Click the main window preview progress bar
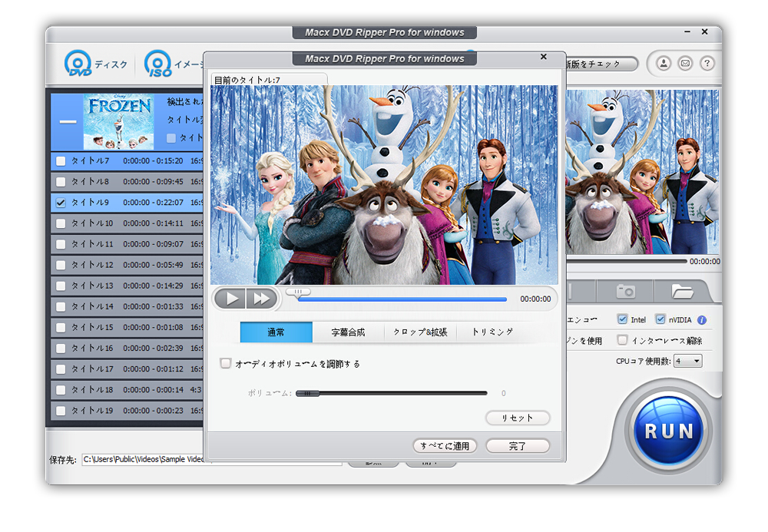This screenshot has height=532, width=768. tap(626, 262)
